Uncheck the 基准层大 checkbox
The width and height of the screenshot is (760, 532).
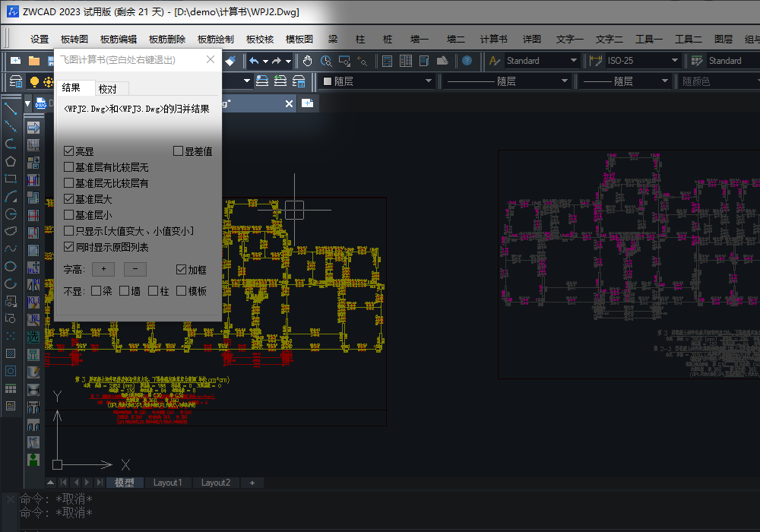[x=69, y=199]
